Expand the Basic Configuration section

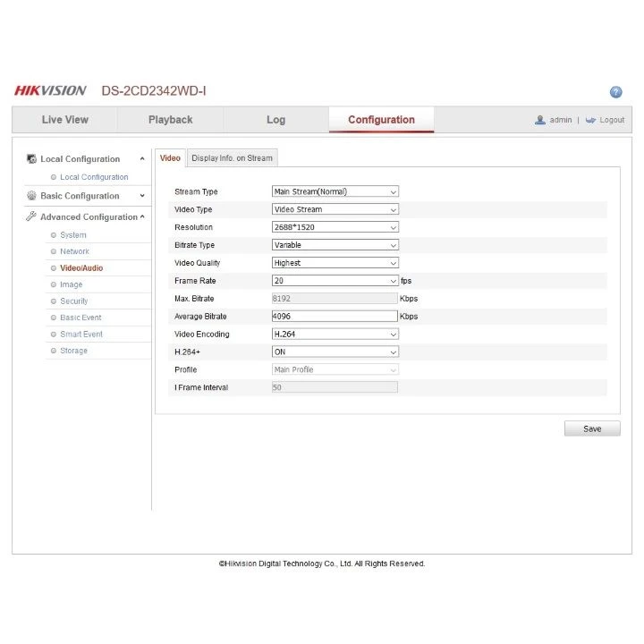(x=142, y=196)
